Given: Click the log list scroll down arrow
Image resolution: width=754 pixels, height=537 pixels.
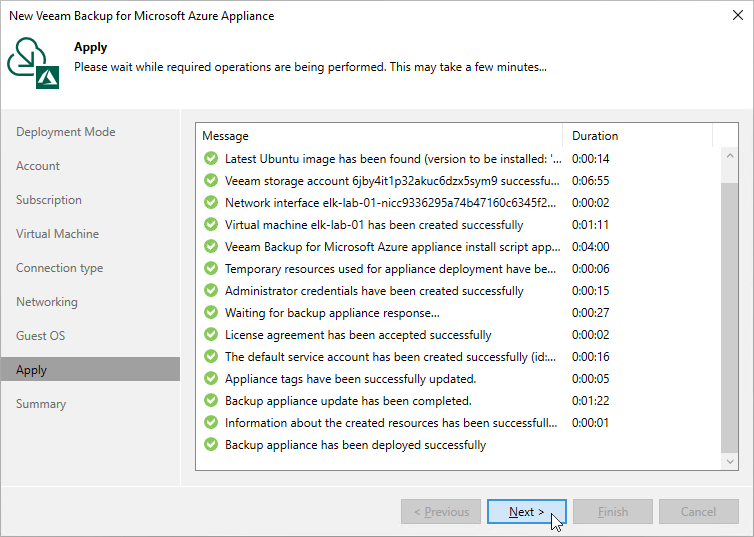Looking at the screenshot, I should click(730, 462).
